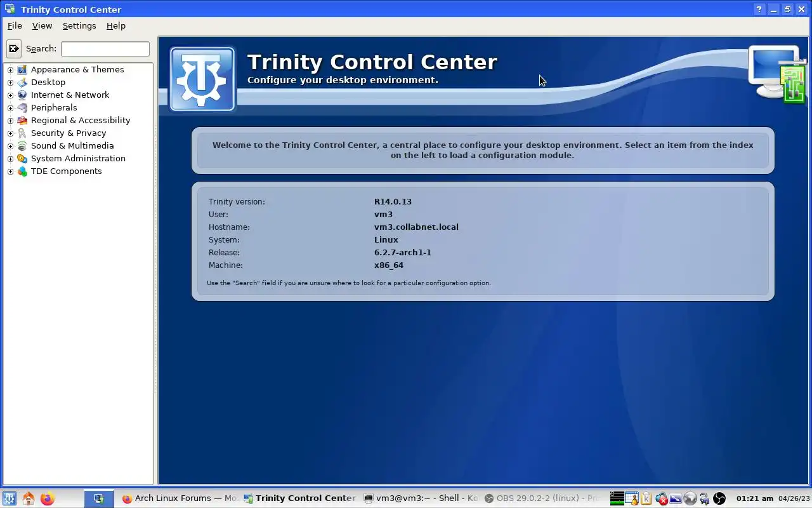Viewport: 812px width, 508px height.
Task: Click the grey network globe tray icon
Action: 690,498
